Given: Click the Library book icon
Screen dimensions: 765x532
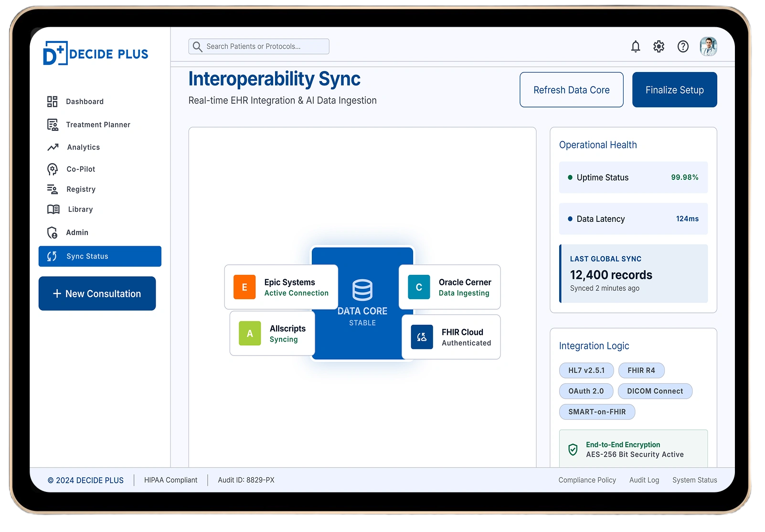Looking at the screenshot, I should click(x=53, y=209).
